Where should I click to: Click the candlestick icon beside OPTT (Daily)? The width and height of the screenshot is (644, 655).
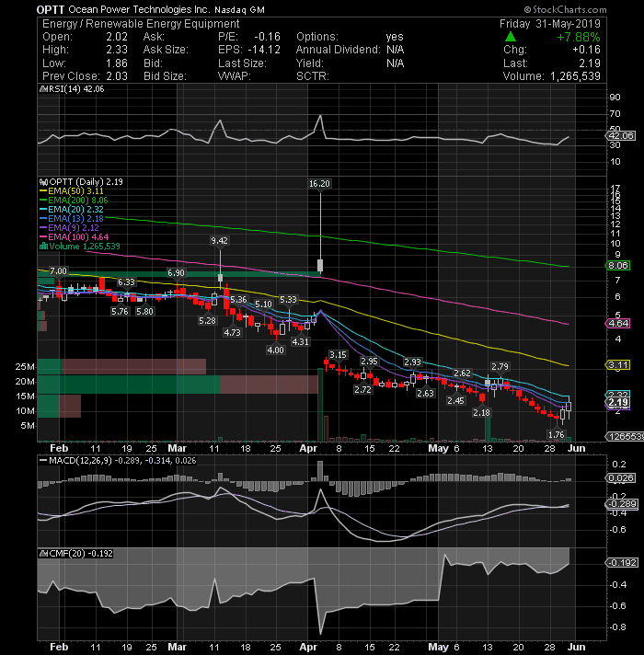[x=43, y=182]
